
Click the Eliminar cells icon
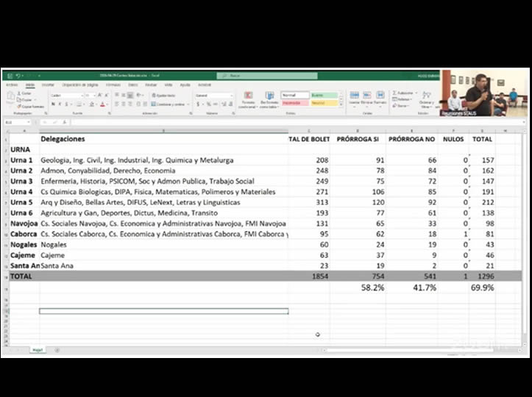pyautogui.click(x=367, y=96)
